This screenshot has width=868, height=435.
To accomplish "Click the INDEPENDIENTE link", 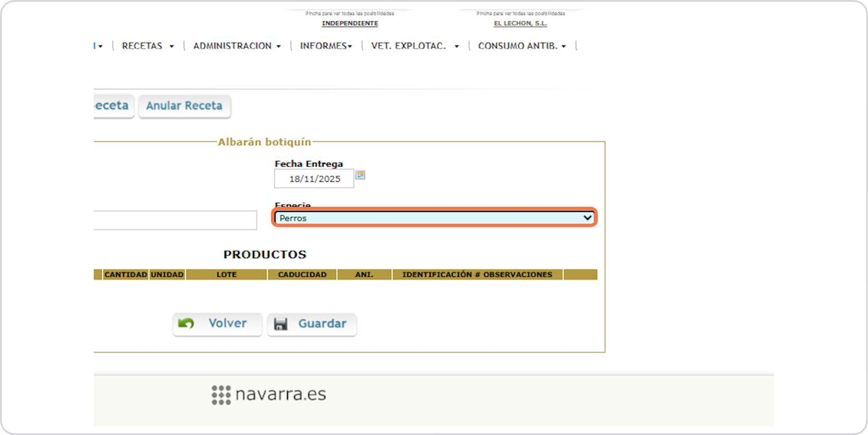I will pyautogui.click(x=350, y=23).
